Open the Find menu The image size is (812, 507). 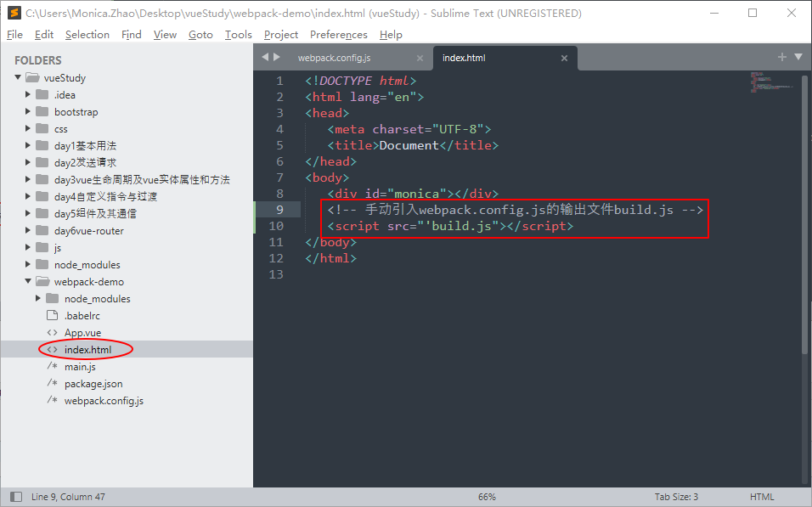click(x=132, y=35)
